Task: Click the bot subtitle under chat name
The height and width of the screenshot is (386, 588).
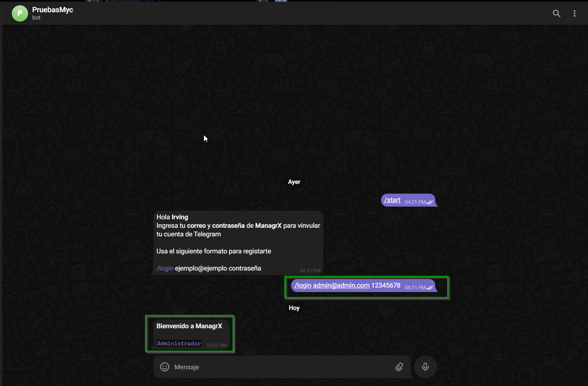Action: coord(36,18)
